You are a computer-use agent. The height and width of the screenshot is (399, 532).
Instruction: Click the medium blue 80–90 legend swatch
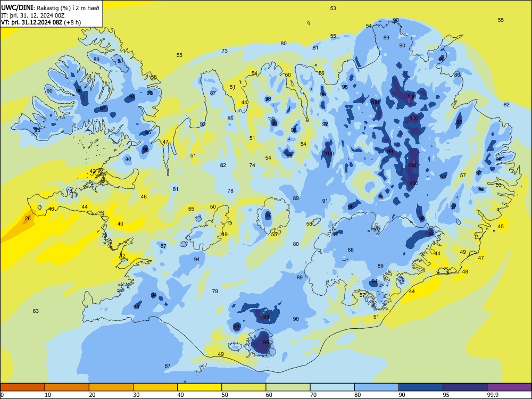tap(377, 387)
